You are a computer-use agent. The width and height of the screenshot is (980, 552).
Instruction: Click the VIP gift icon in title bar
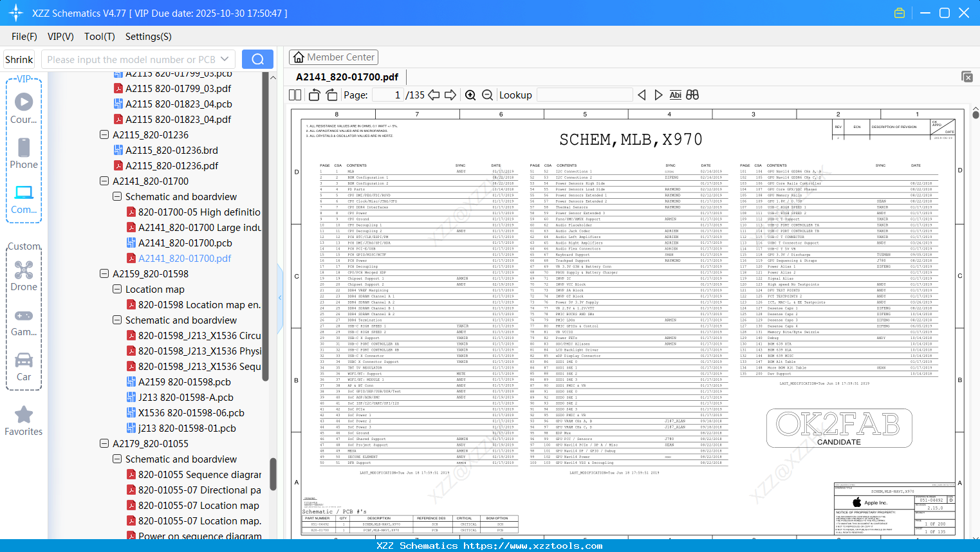tap(900, 13)
